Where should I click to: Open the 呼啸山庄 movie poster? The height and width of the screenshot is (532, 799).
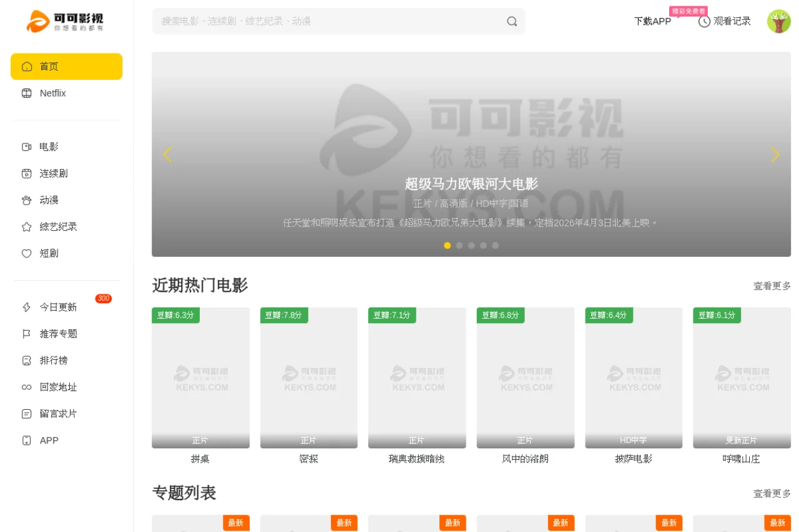coord(742,378)
